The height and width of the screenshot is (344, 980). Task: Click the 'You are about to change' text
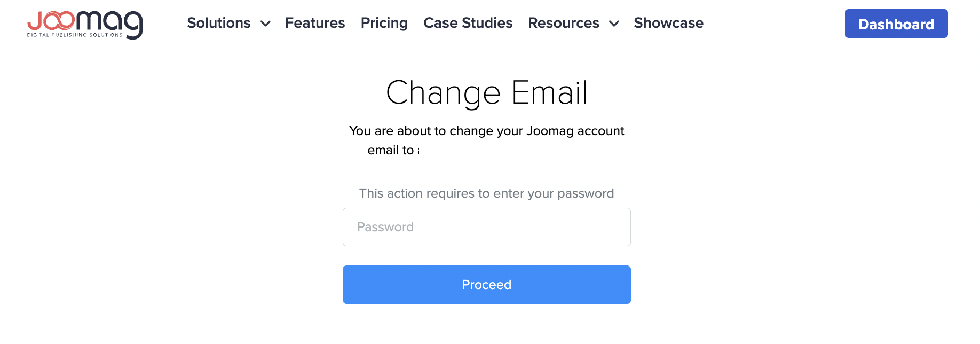point(486,131)
